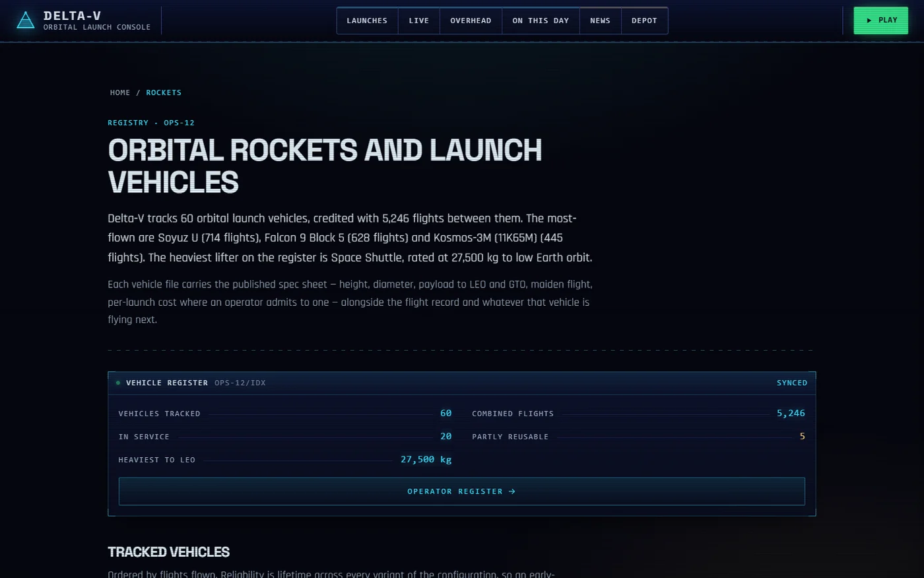Screen dimensions: 924x578
Task: Open the Launches nav item
Action: pyautogui.click(x=367, y=20)
